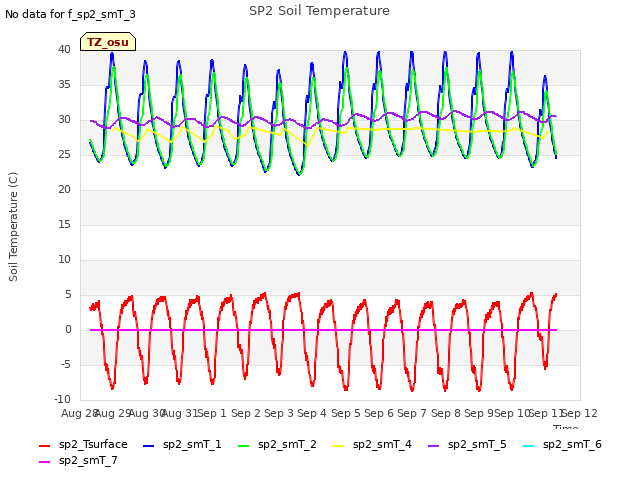Click the 15 y-axis tick label
640x480 pixels.
click(64, 224)
